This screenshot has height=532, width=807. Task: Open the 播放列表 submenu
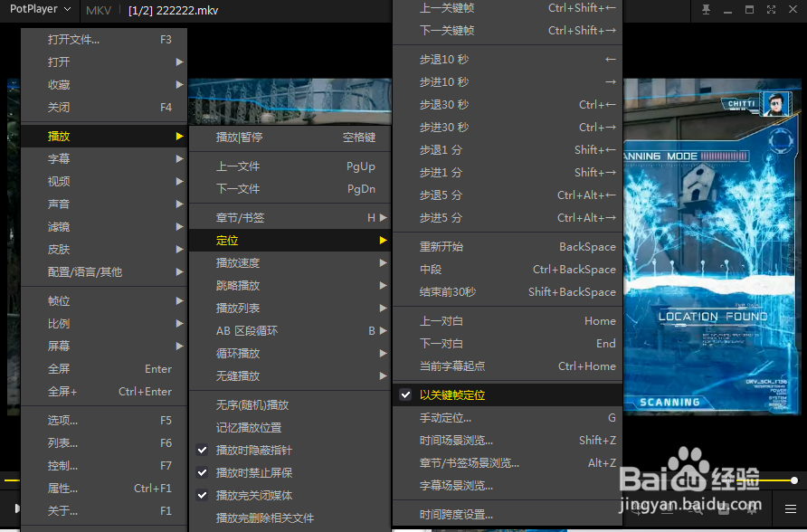click(290, 309)
